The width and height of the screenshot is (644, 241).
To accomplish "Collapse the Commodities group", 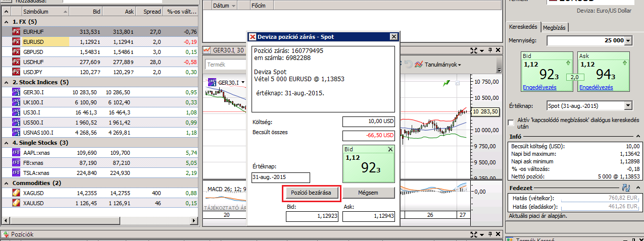I will click(5, 183).
